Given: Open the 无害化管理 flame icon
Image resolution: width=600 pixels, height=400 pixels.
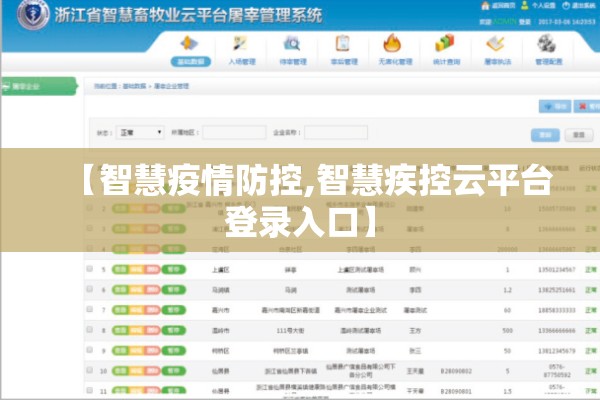Looking at the screenshot, I should [393, 42].
